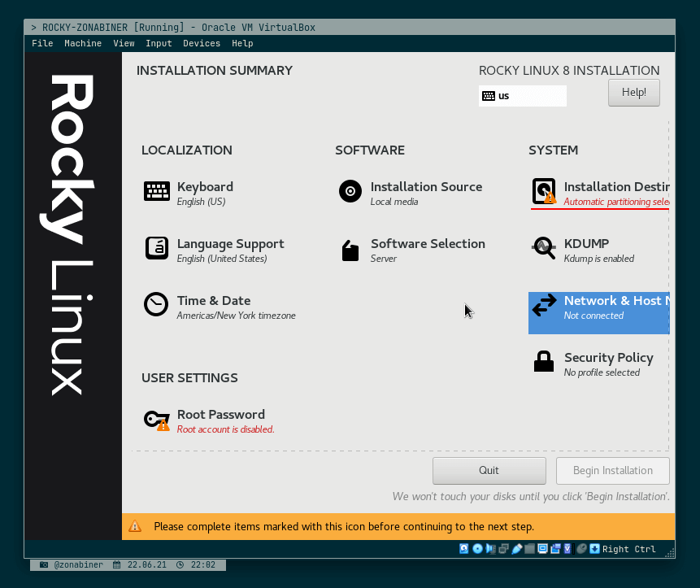This screenshot has width=700, height=588.
Task: Click the USB devices status bar icon
Action: 517,549
